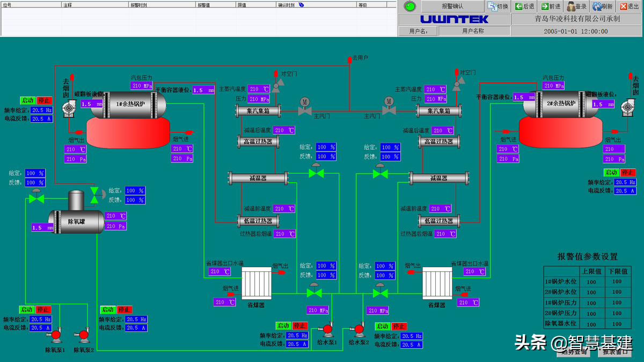Go back with the 后退 arrow button
Screen dimensions: 644x362
pyautogui.click(x=524, y=6)
